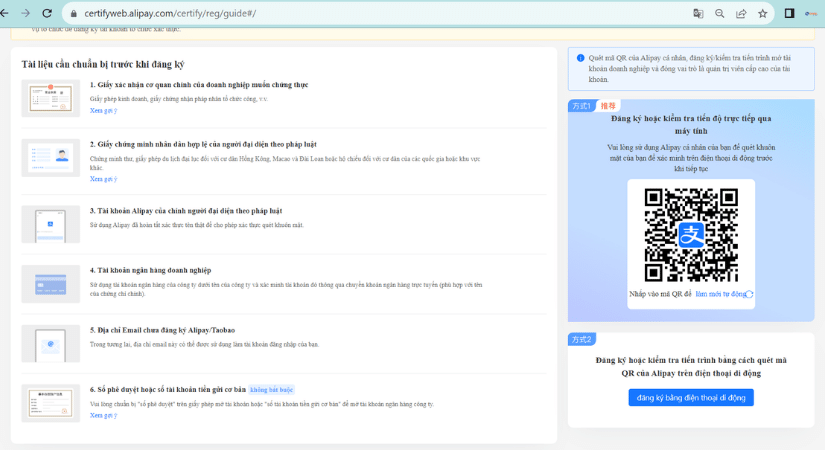
Task: Click the ID card thumbnail image
Action: (51, 158)
